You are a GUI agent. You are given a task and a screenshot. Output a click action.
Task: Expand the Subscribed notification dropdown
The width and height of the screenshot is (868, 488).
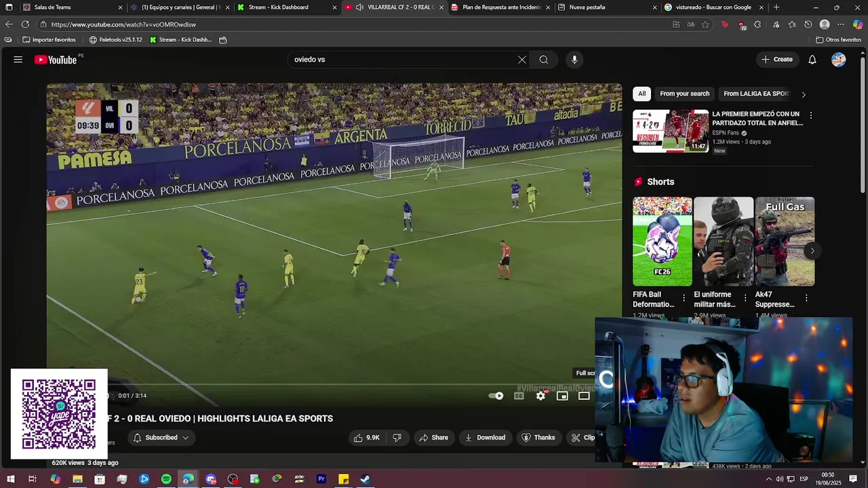click(161, 438)
